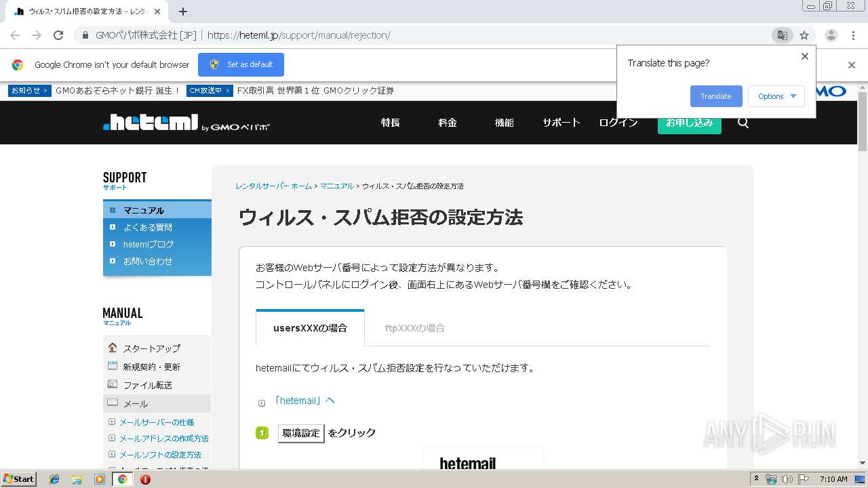Click the ログイン navigation item
The image size is (868, 488).
618,123
